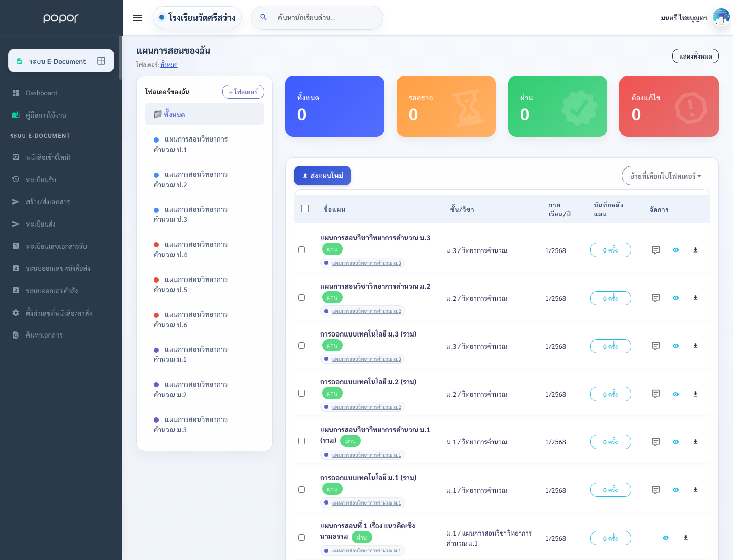The width and height of the screenshot is (733, 560).
Task: Click the search magnifier icon
Action: [x=263, y=17]
